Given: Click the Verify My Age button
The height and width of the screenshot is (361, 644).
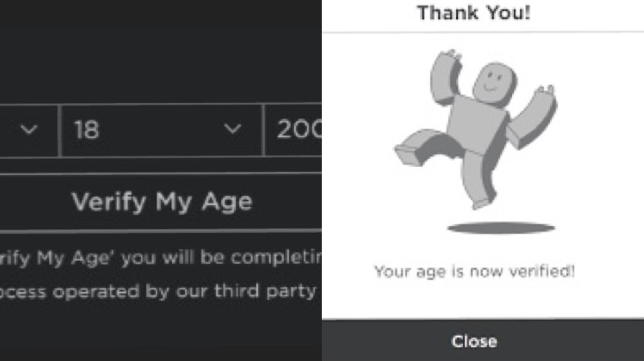Looking at the screenshot, I should point(161,202).
